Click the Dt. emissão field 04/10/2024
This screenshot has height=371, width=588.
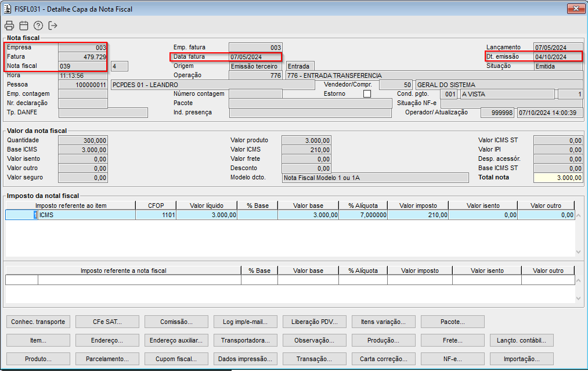pos(558,57)
